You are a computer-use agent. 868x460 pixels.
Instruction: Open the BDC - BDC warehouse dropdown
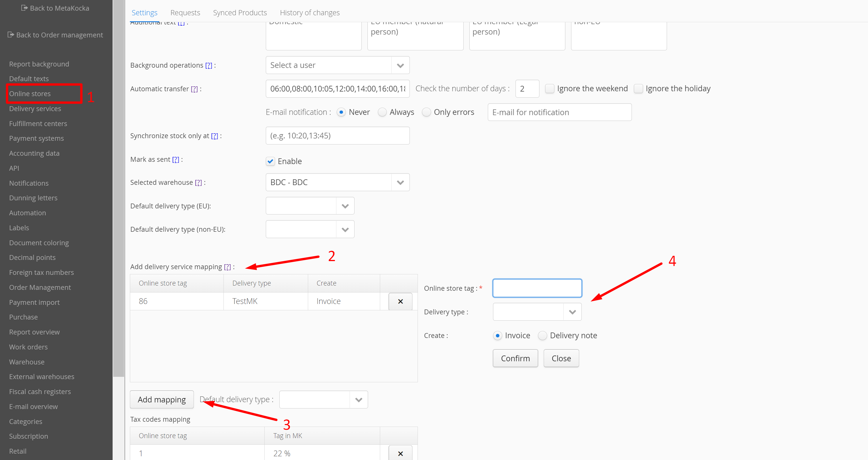pyautogui.click(x=400, y=183)
